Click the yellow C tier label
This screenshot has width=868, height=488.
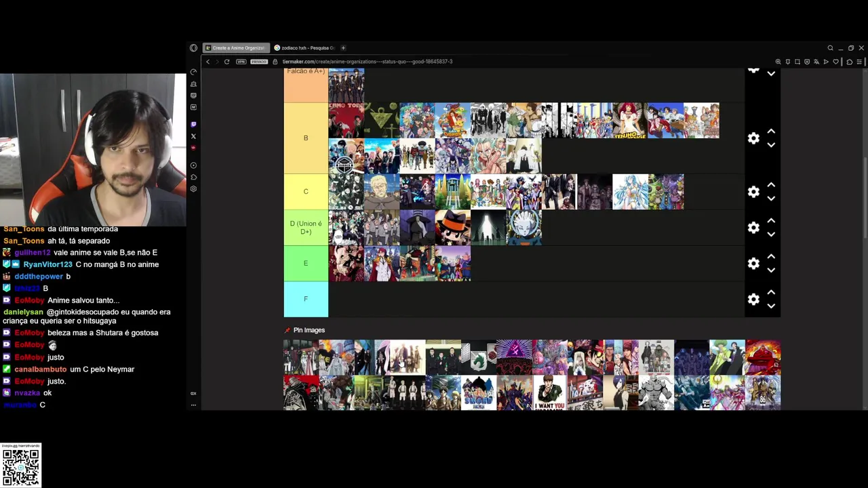[306, 192]
